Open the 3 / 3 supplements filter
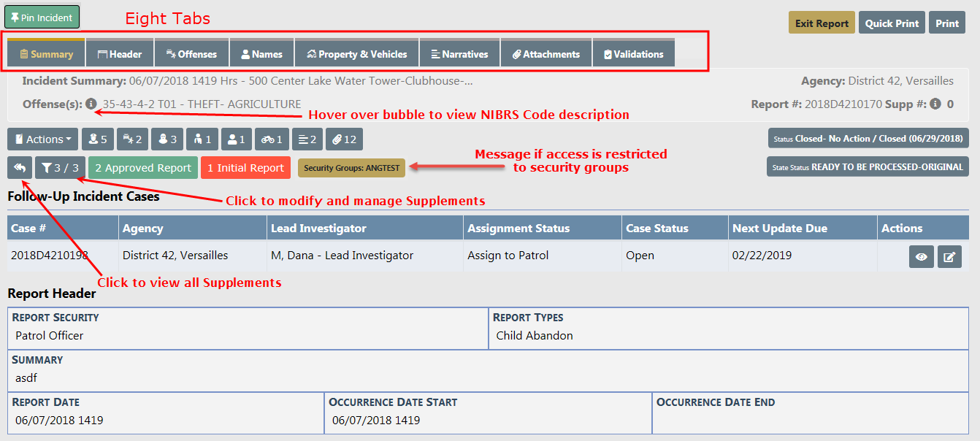Screen dimensions: 980x441 60,168
